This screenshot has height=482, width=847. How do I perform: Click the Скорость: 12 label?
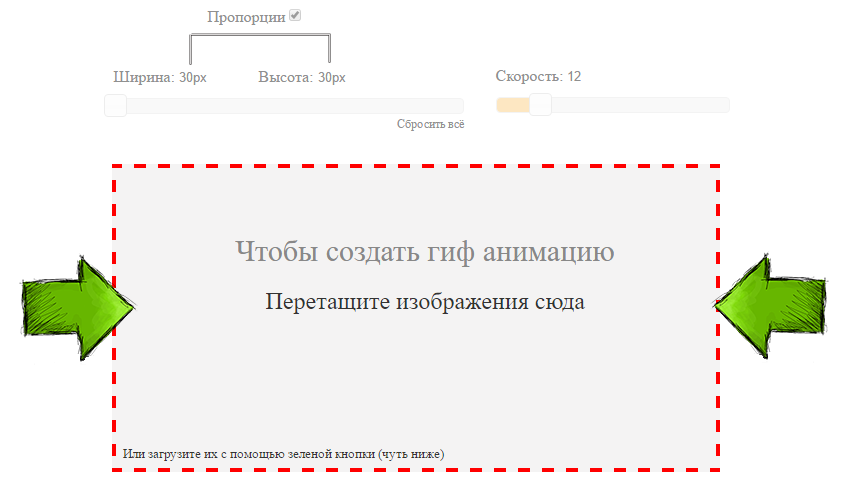tap(538, 76)
